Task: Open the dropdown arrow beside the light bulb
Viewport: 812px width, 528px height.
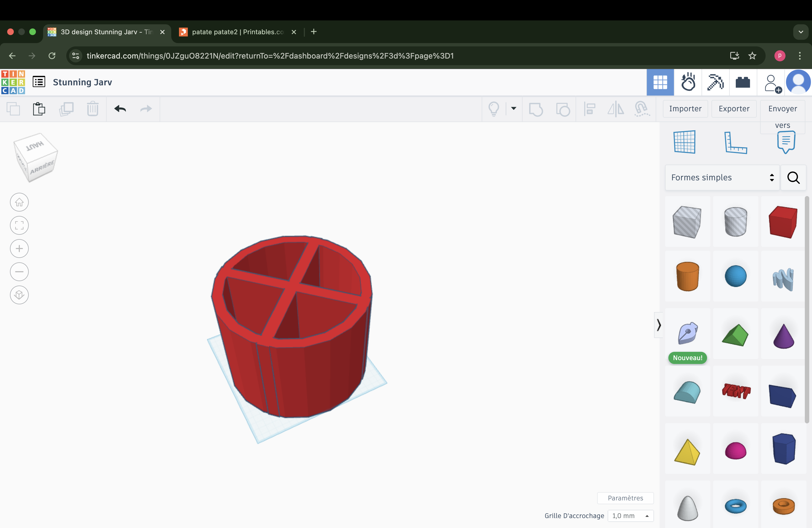Action: [513, 109]
